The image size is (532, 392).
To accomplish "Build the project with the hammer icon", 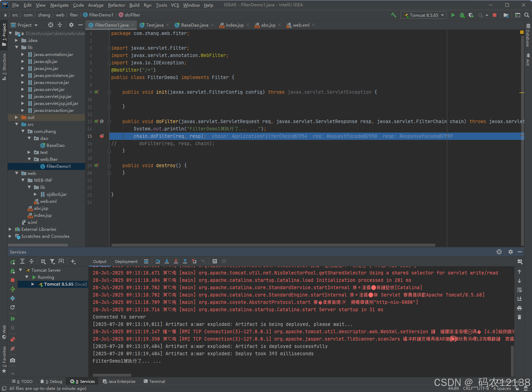I will pos(394,15).
